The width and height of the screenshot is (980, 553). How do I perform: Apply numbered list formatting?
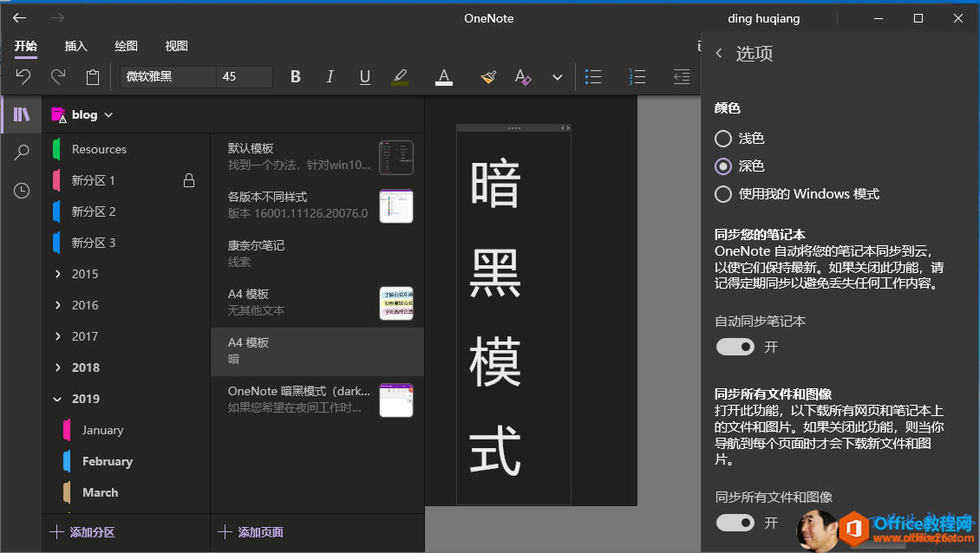(637, 76)
